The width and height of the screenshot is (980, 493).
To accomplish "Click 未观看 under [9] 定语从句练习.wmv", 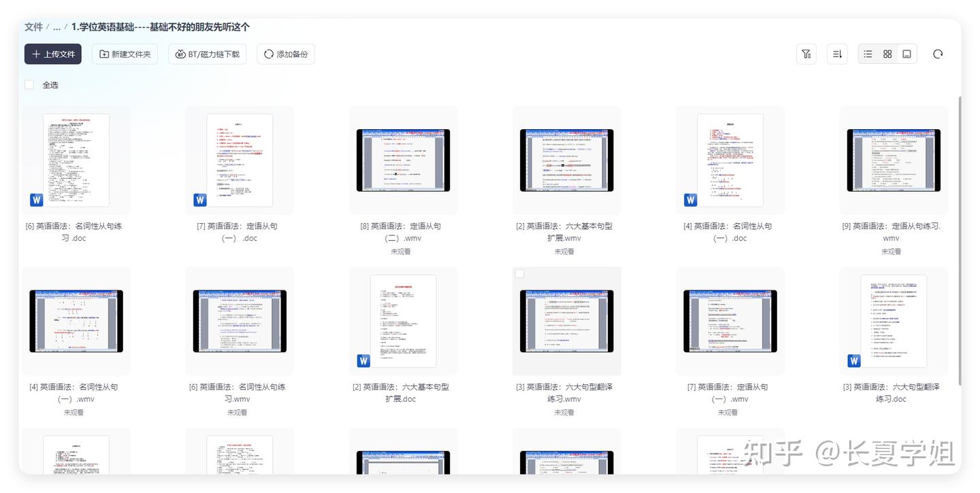I will (x=892, y=252).
